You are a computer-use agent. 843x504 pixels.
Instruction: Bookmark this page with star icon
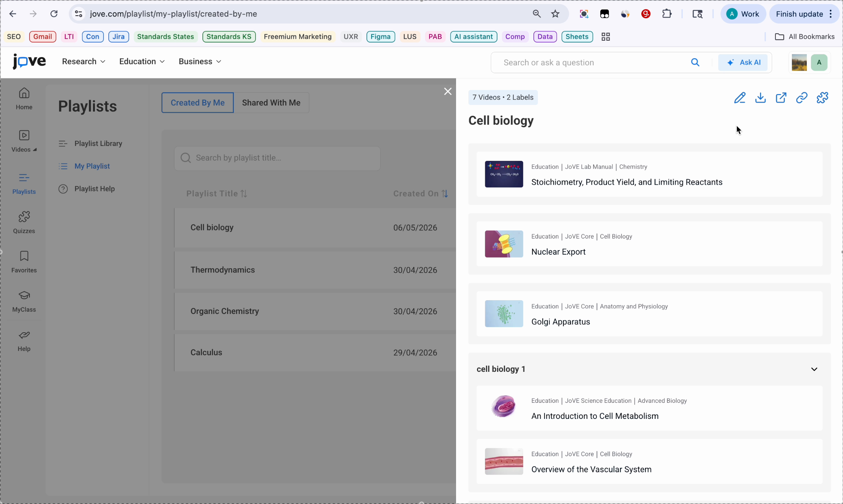pyautogui.click(x=555, y=14)
